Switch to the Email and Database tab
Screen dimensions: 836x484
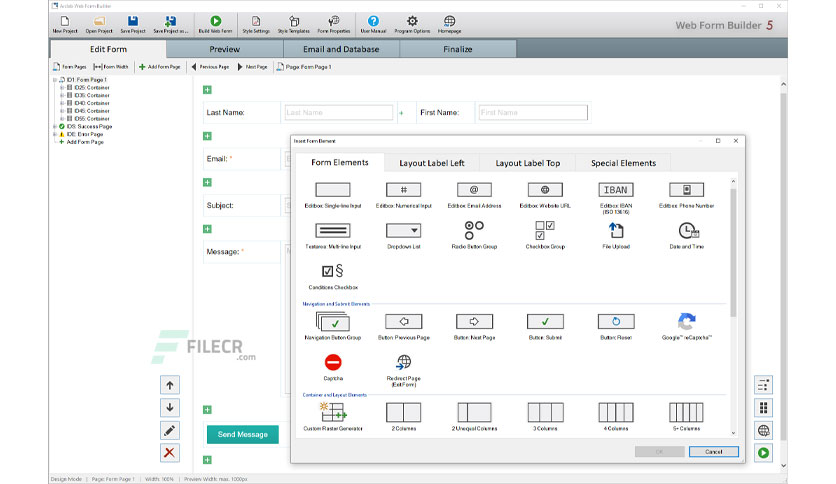pyautogui.click(x=341, y=49)
